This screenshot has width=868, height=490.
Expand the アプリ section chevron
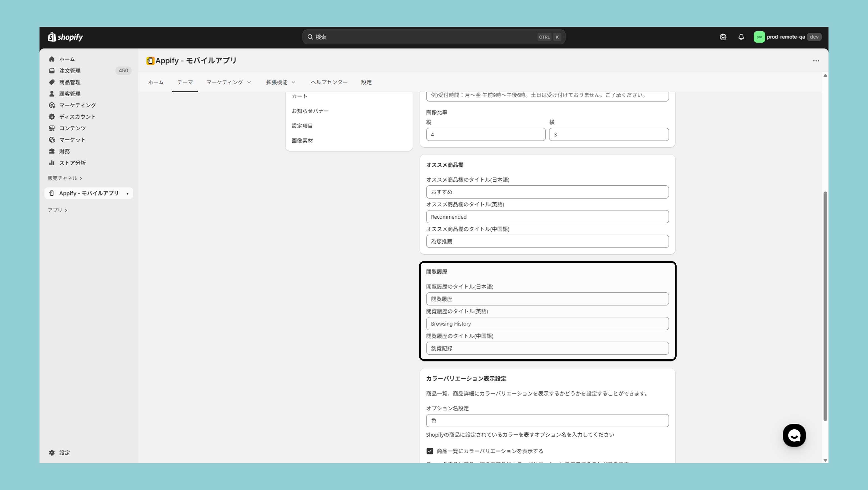(x=66, y=210)
